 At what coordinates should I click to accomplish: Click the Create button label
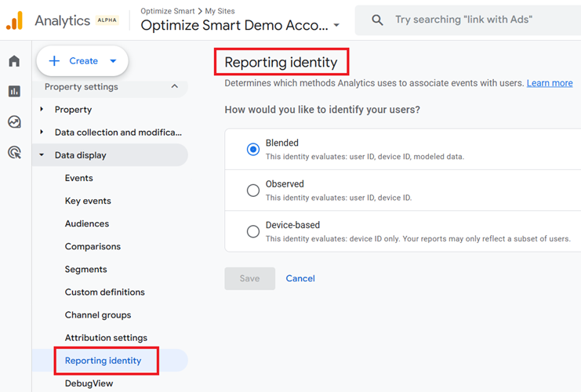click(x=83, y=61)
